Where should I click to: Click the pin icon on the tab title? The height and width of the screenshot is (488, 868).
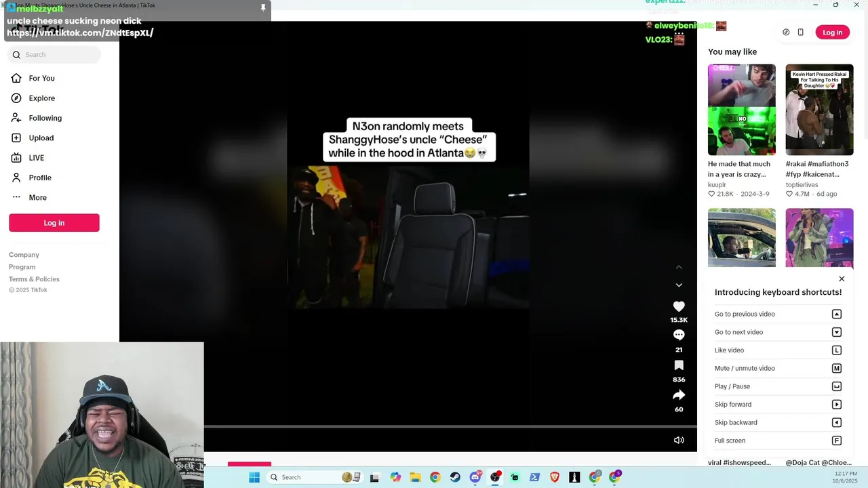263,7
